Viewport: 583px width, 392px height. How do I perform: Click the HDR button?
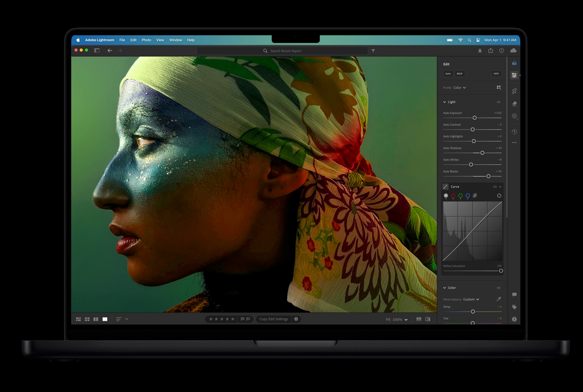click(496, 74)
